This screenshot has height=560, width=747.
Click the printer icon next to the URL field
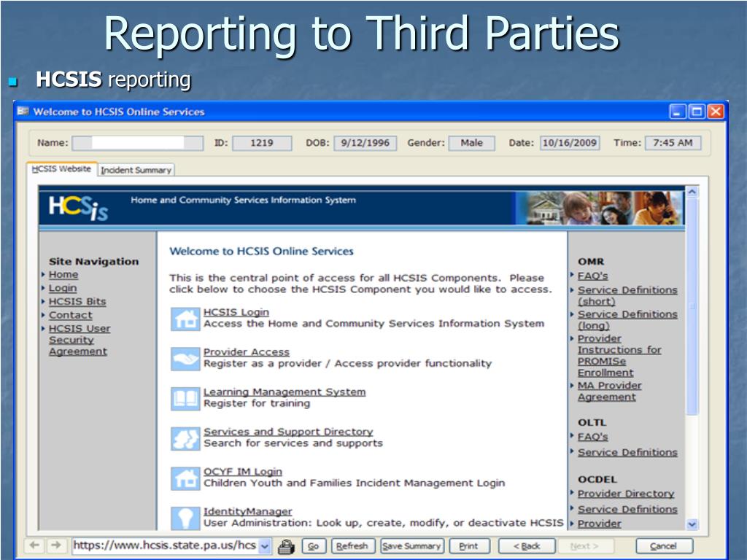coord(286,546)
